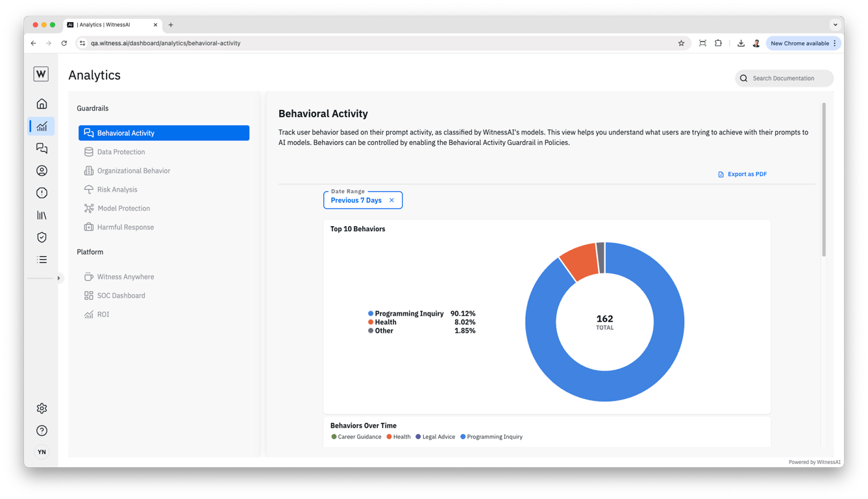The width and height of the screenshot is (868, 499).
Task: Toggle Programming Inquiry in Behaviors Over Time legend
Action: click(491, 437)
